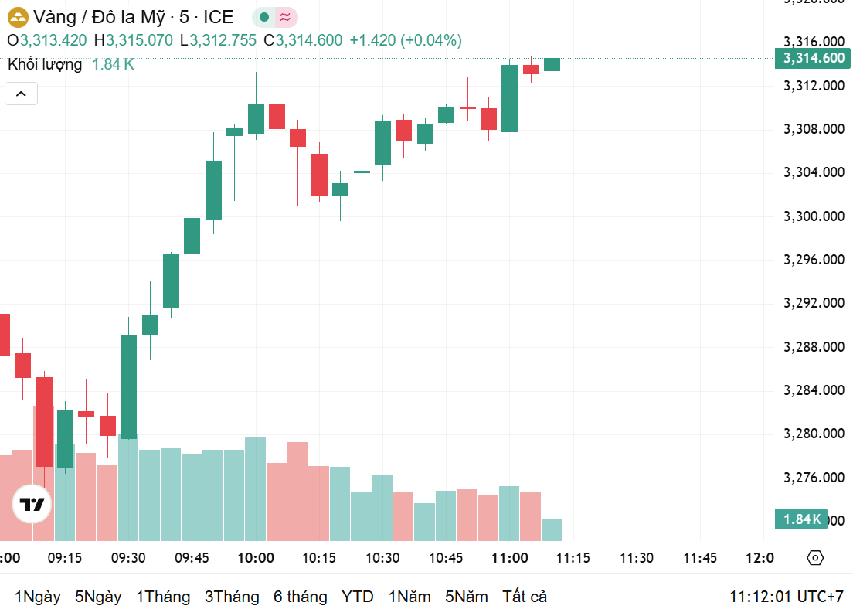Choose the 5Năm range
Screen dimensions: 853x616
click(x=466, y=597)
